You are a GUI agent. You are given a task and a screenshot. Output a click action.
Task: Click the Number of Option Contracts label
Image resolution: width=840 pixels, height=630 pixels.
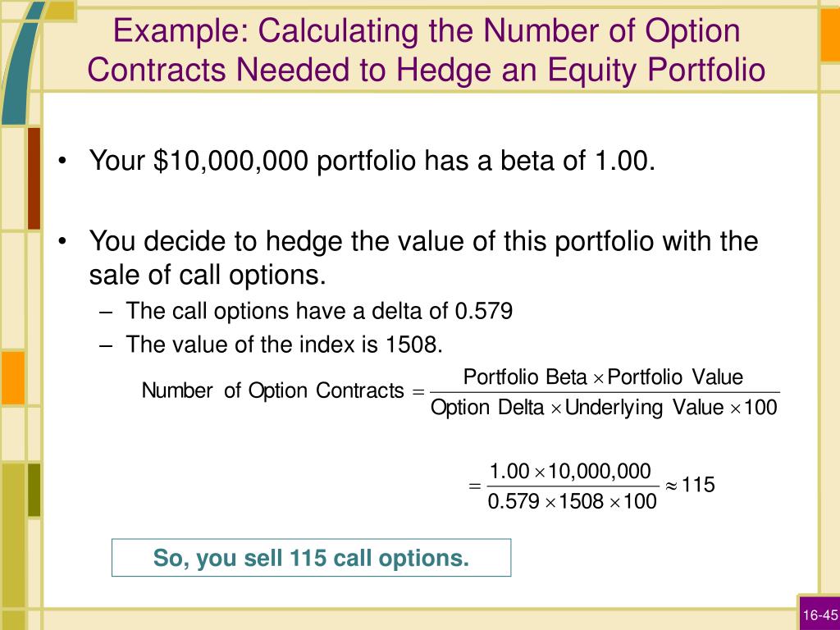pos(272,390)
